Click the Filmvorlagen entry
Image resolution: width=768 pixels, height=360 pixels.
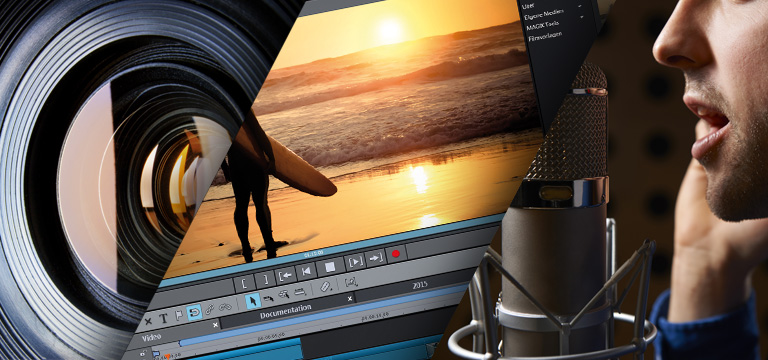coord(545,37)
